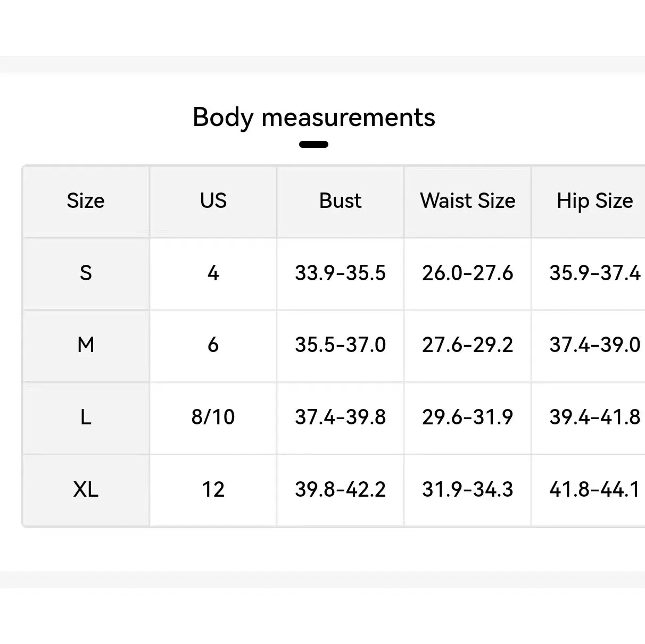Click the Bust column header
Viewport: 645px width, 644px height.
[340, 201]
